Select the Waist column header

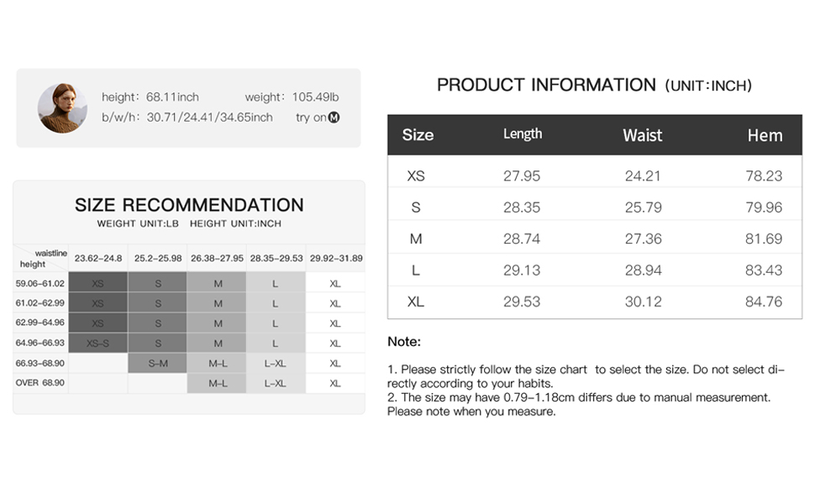point(643,135)
